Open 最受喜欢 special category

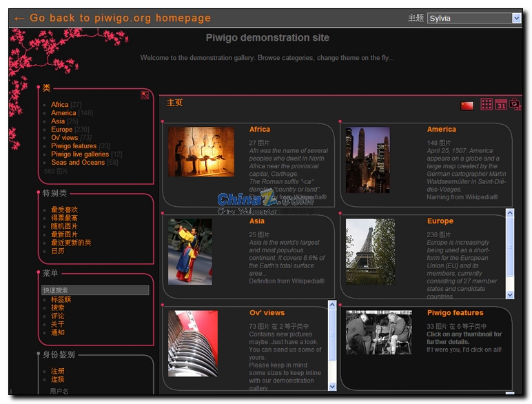(x=64, y=210)
